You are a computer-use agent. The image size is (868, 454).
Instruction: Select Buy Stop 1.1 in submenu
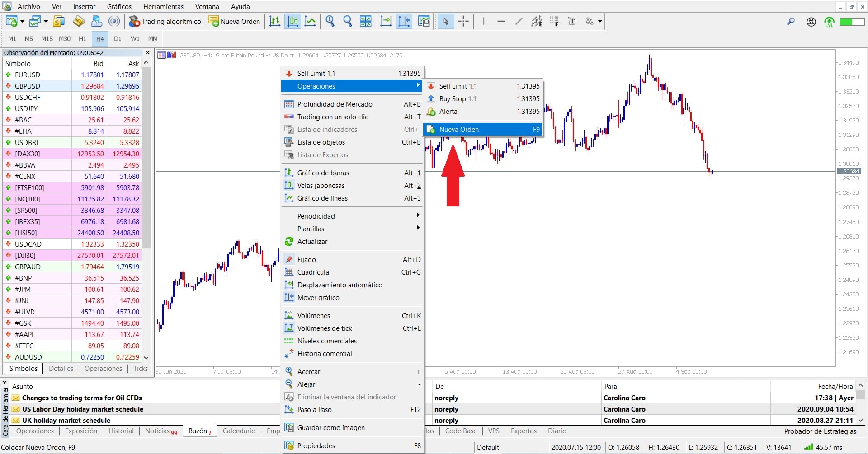click(483, 98)
